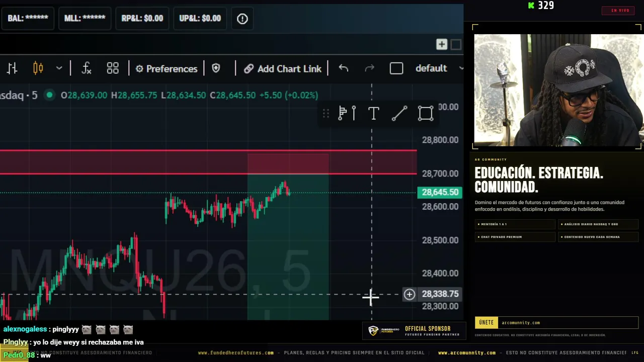Screen dimensions: 644x362
Task: Expand the chart type dropdown arrow
Action: click(59, 68)
